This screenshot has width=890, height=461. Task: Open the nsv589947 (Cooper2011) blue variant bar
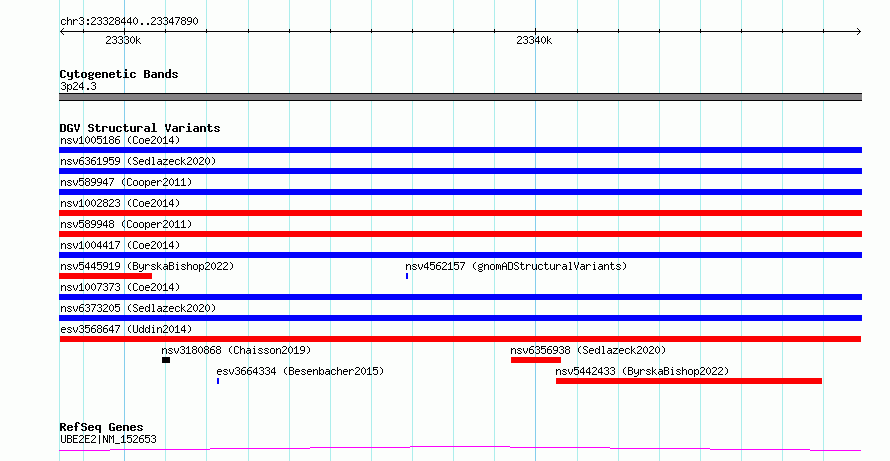coord(460,192)
